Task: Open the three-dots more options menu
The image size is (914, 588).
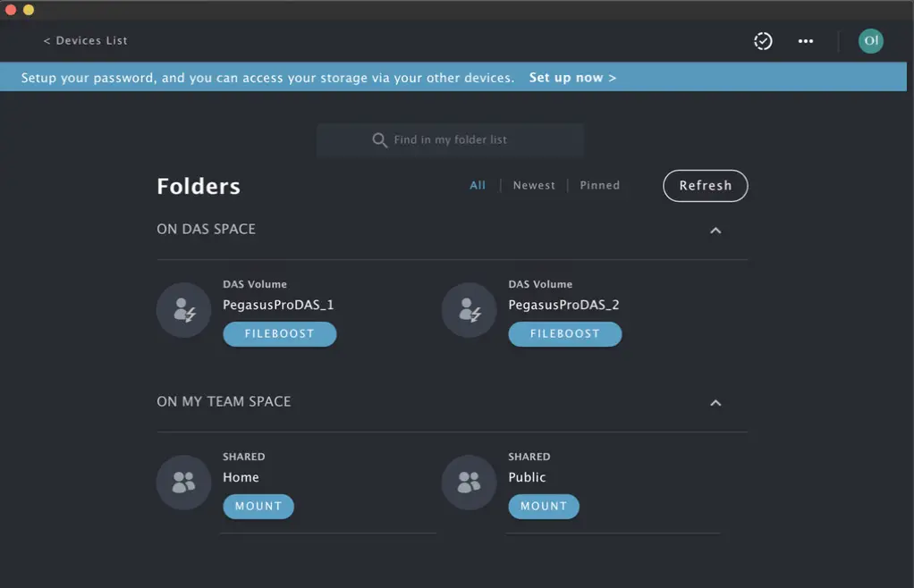Action: click(806, 41)
